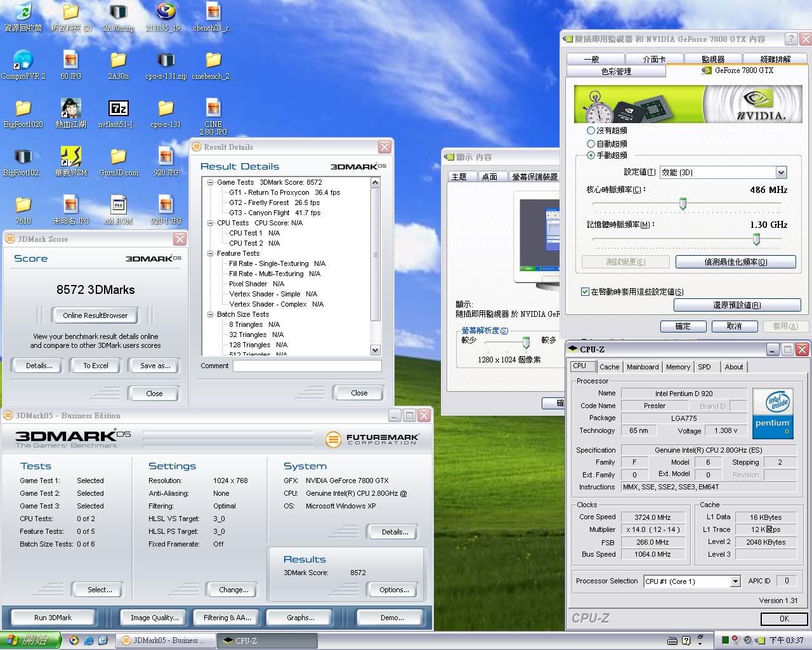The width and height of the screenshot is (812, 650).
Task: Click the Filtering & AA... button
Action: click(x=227, y=617)
